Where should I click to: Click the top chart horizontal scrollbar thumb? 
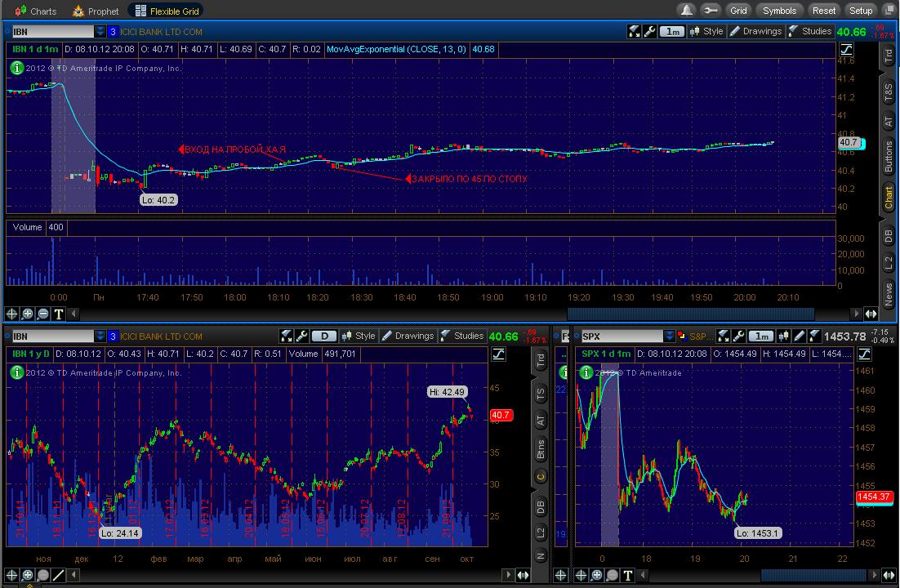coord(690,314)
